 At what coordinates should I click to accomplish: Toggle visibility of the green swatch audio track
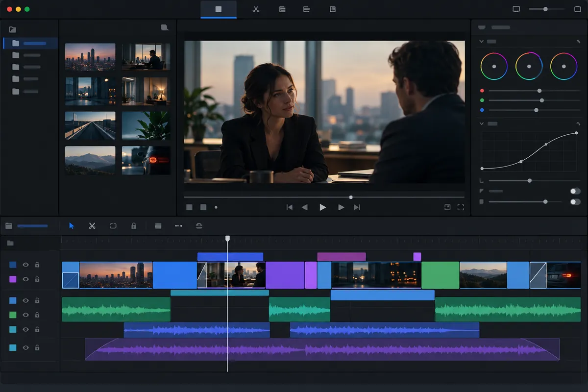pos(25,315)
